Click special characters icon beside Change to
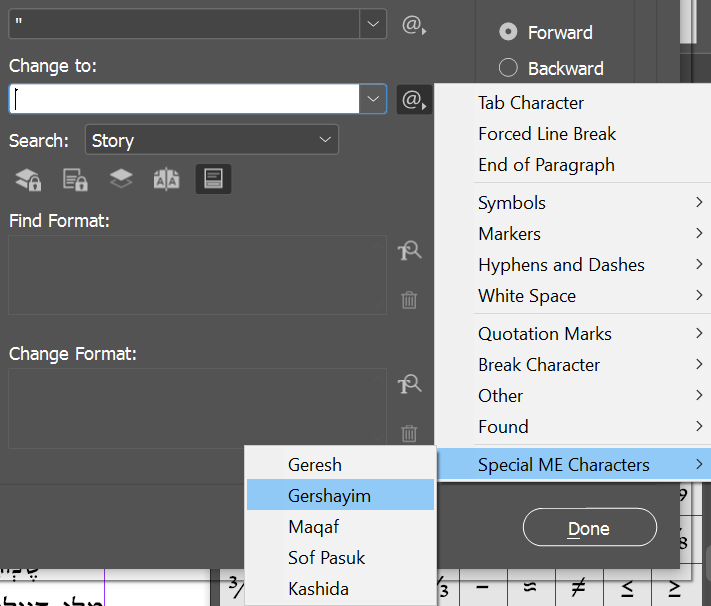Screen dimensions: 711x606 pos(413,99)
